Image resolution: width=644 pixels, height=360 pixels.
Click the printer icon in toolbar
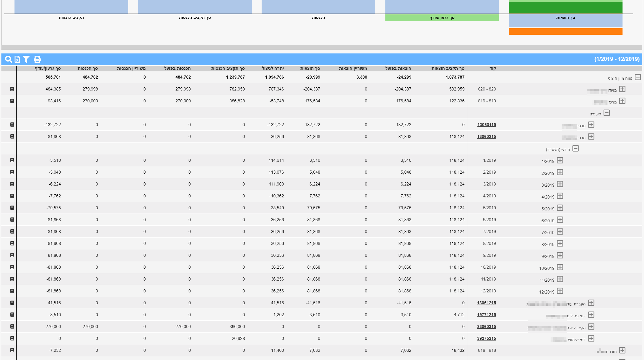[37, 59]
